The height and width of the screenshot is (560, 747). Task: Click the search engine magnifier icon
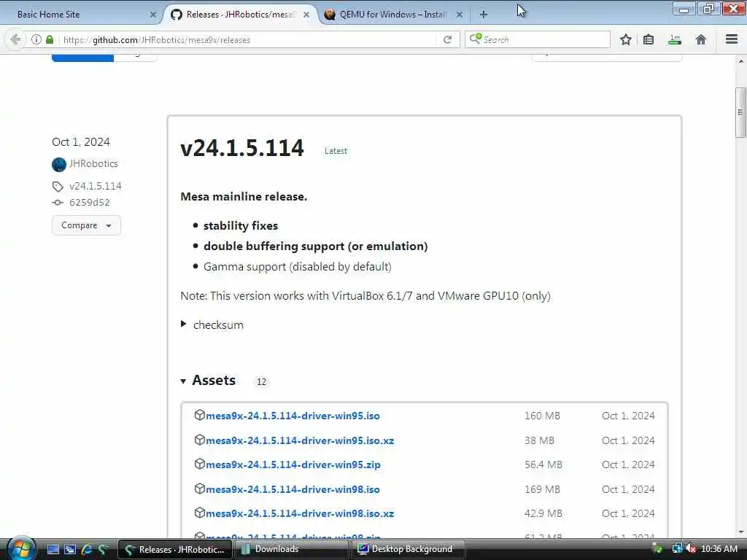(475, 39)
